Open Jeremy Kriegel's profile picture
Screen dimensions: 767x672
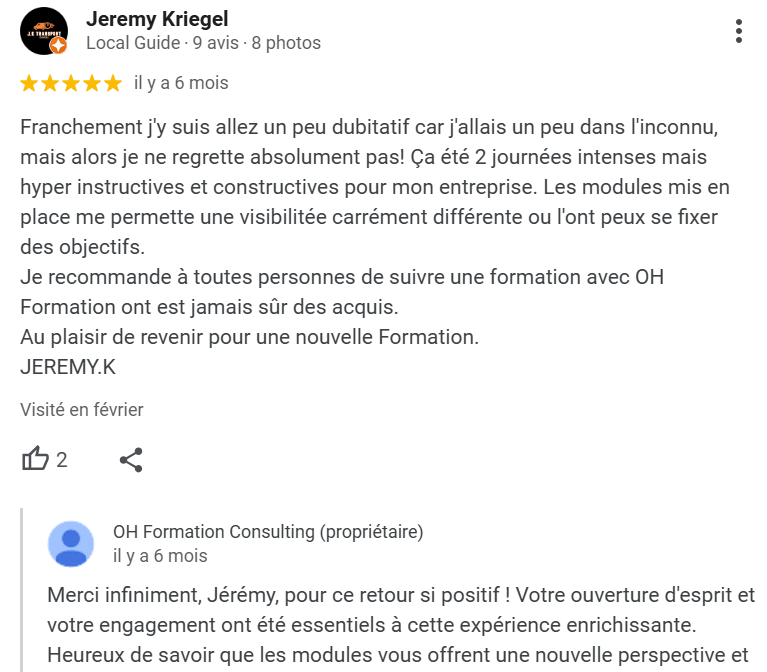44,31
